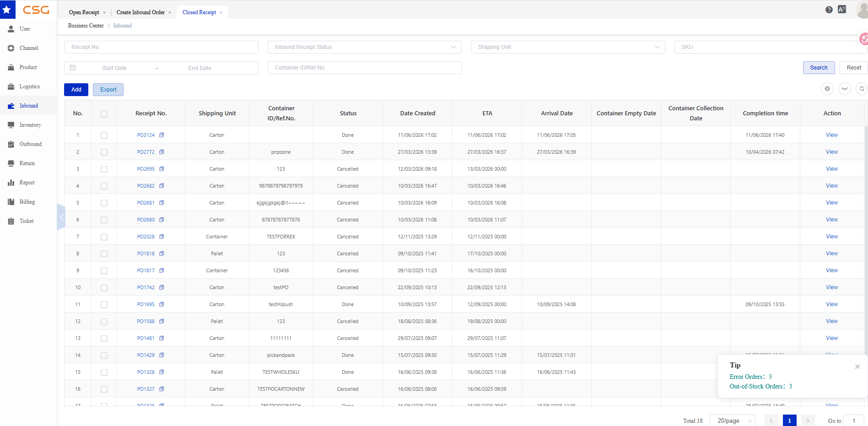Toggle the hide filters eye icon

click(x=845, y=89)
